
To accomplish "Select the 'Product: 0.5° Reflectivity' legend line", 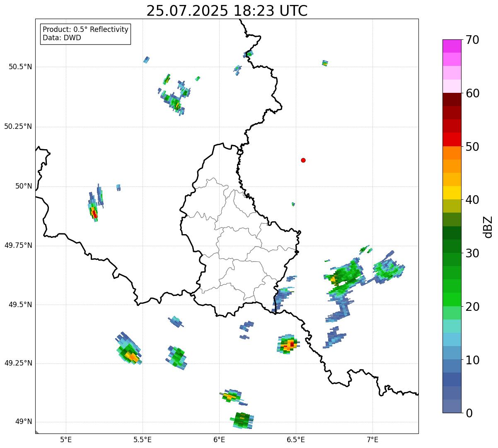I will [x=85, y=30].
